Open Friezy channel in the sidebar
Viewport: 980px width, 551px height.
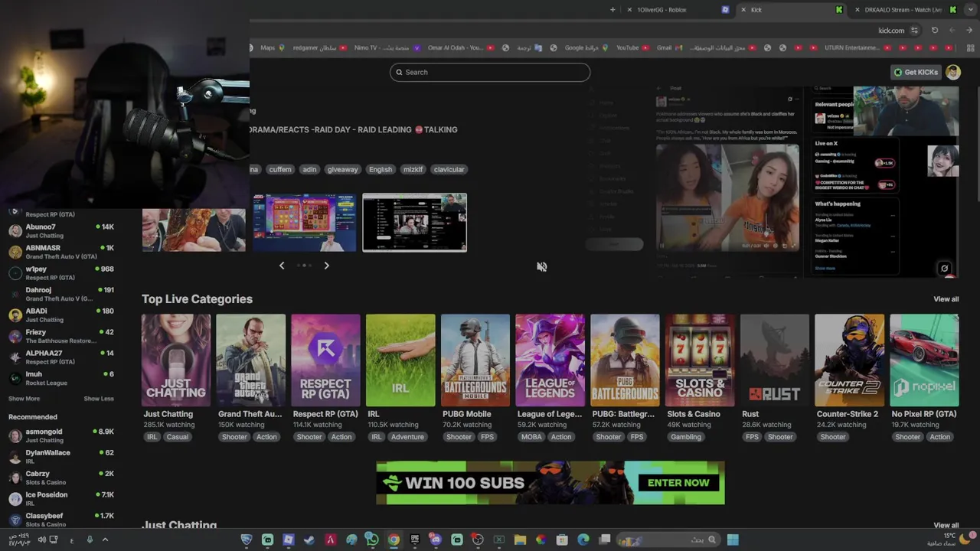click(61, 336)
